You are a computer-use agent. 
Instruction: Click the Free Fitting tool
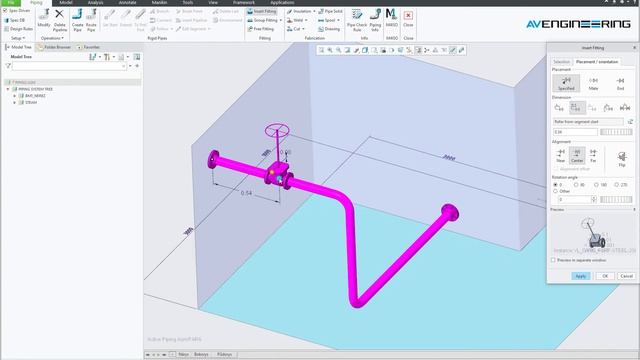pos(260,29)
